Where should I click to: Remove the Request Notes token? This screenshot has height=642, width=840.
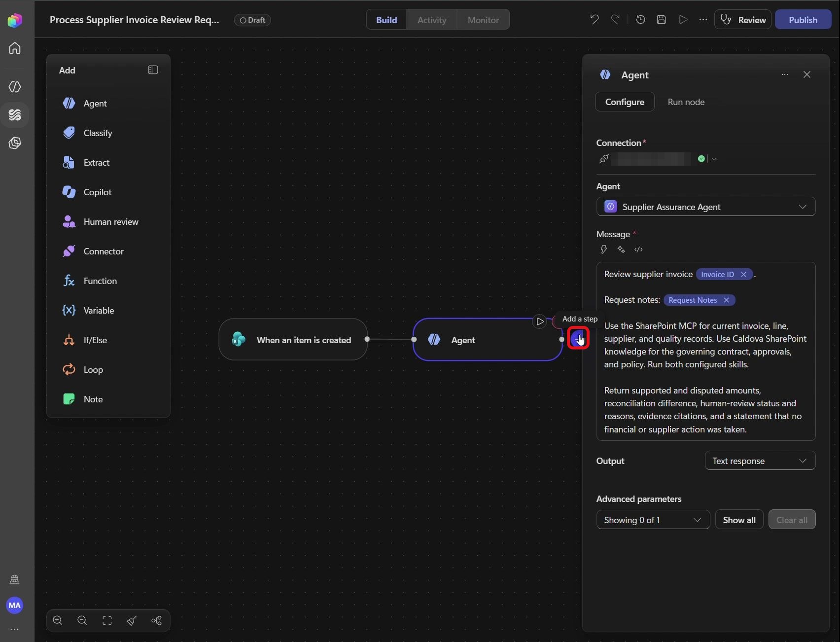click(x=726, y=300)
